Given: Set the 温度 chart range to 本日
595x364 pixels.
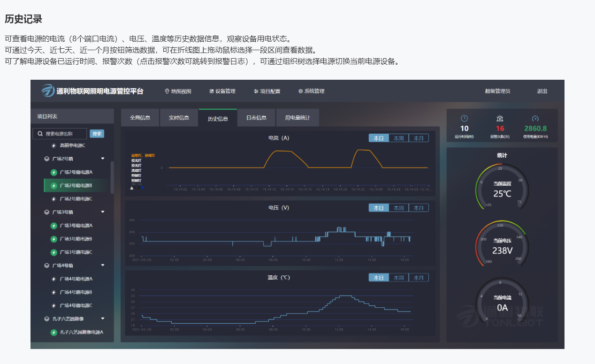Looking at the screenshot, I should pos(378,278).
